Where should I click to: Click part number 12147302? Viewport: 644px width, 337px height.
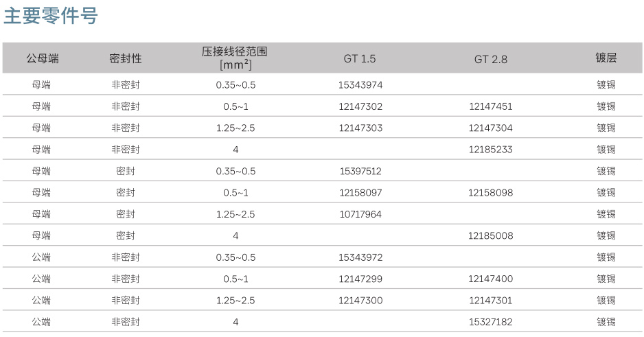pyautogui.click(x=360, y=106)
